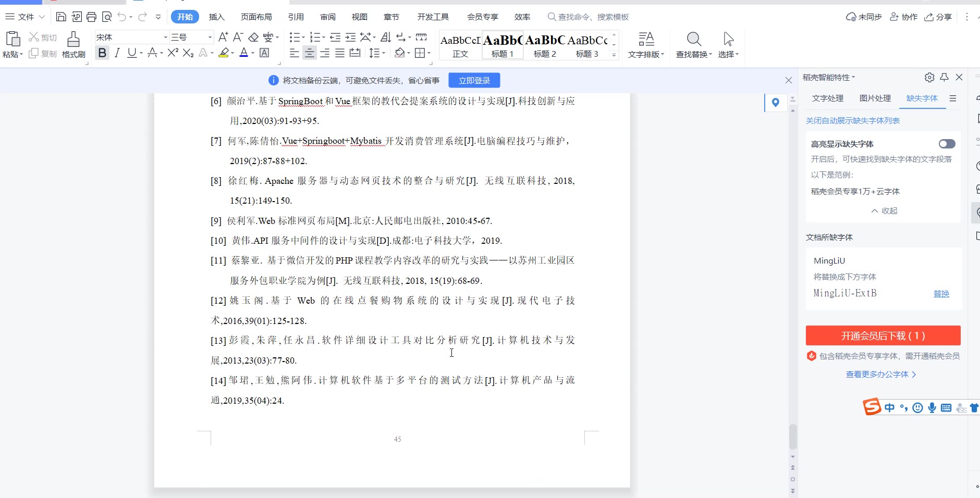
Task: Switch to the 审阅 ribbon tab
Action: tap(328, 17)
